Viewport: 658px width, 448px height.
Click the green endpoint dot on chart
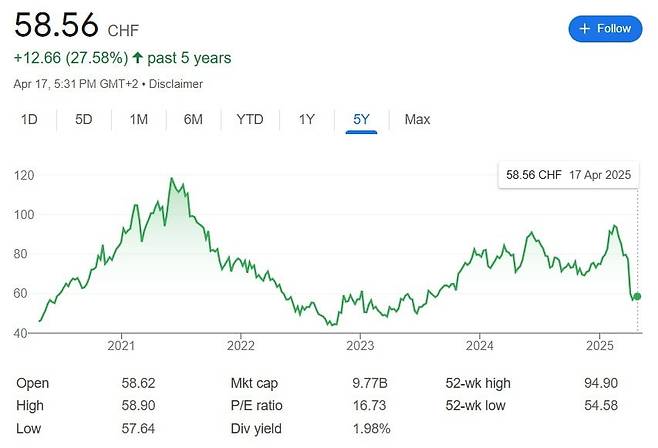(637, 297)
